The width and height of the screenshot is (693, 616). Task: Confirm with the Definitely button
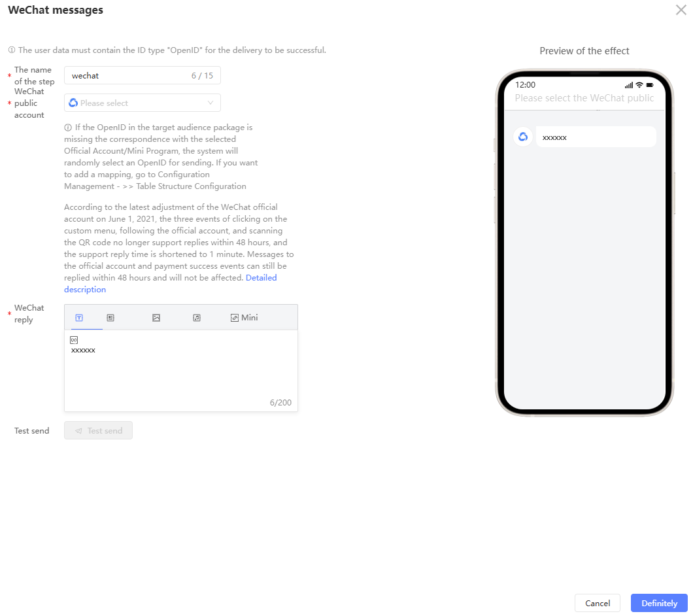[x=659, y=603]
